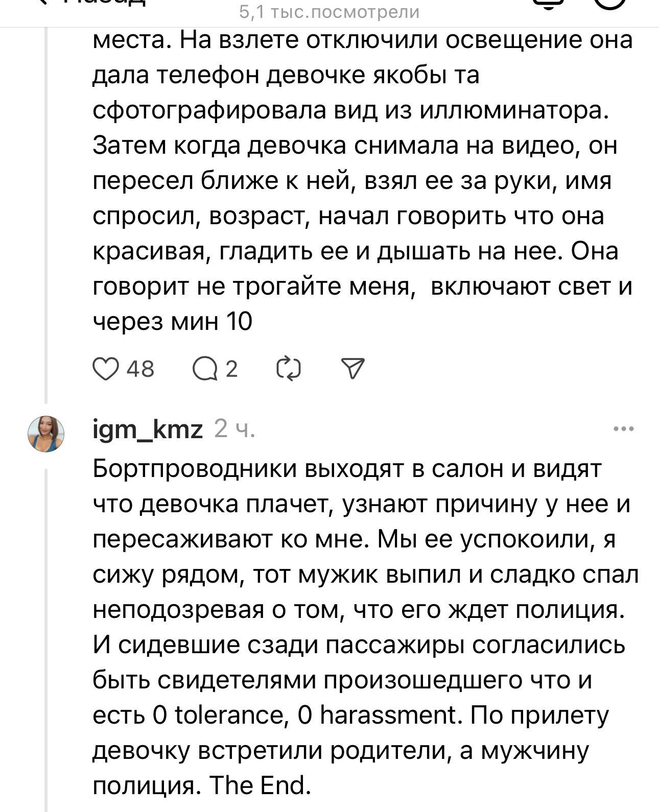Open the three-dot menu on igm_kmz's reply

click(x=624, y=429)
